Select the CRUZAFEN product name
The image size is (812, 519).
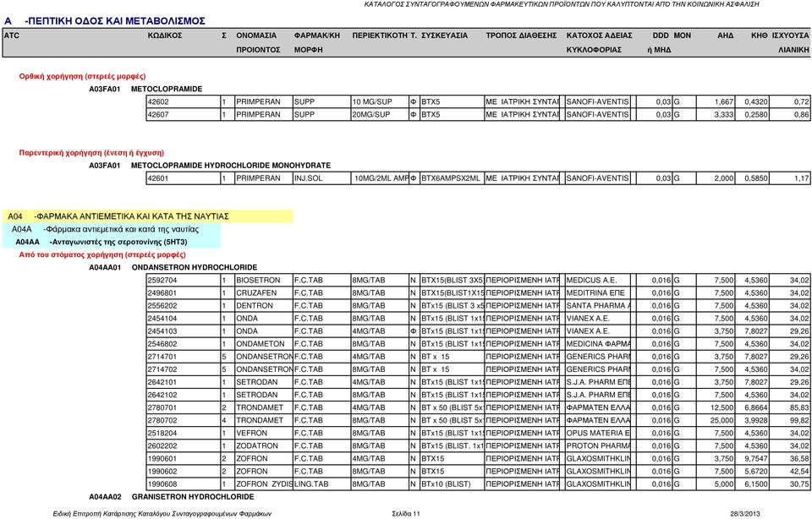(x=256, y=292)
